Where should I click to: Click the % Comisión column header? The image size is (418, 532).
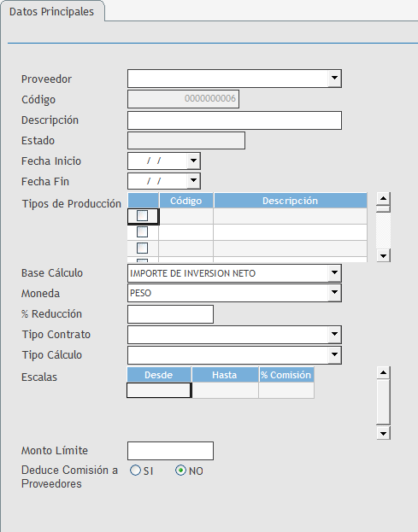click(x=286, y=375)
